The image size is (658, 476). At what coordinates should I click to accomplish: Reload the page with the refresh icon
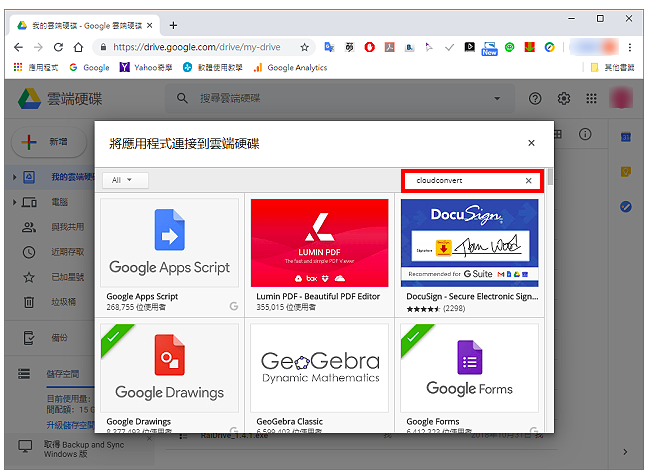[58, 47]
